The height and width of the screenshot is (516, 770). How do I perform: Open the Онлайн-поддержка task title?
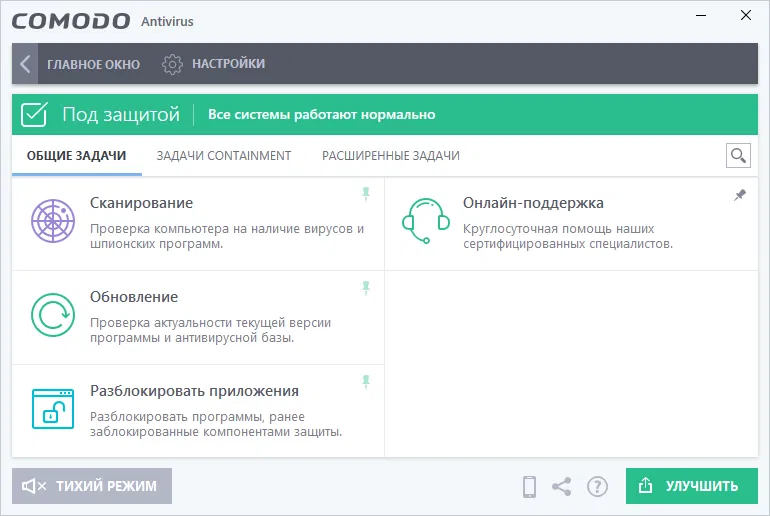click(533, 203)
